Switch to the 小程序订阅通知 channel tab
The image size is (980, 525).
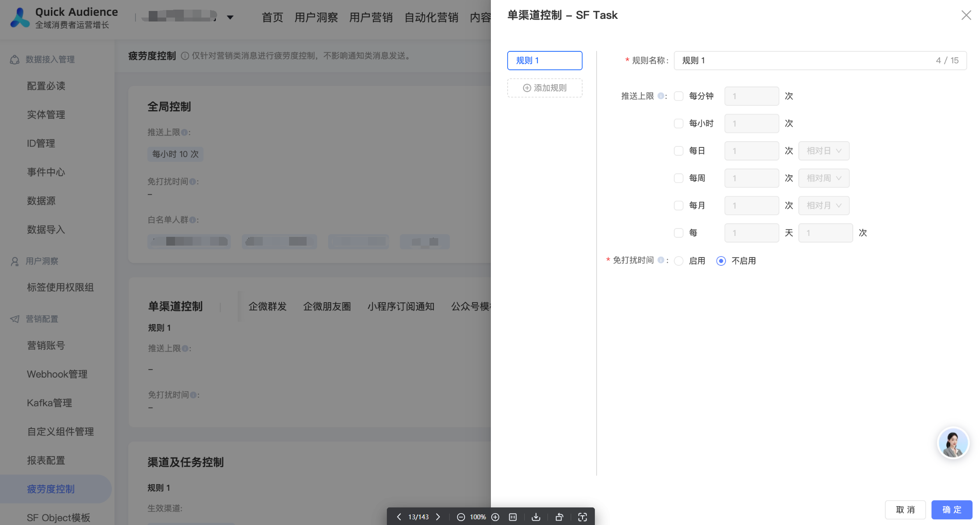click(x=401, y=307)
